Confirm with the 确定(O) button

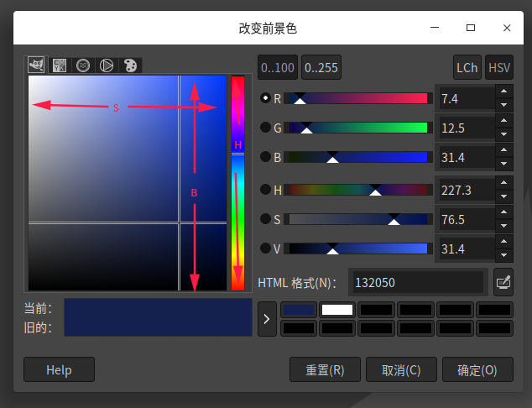point(477,369)
